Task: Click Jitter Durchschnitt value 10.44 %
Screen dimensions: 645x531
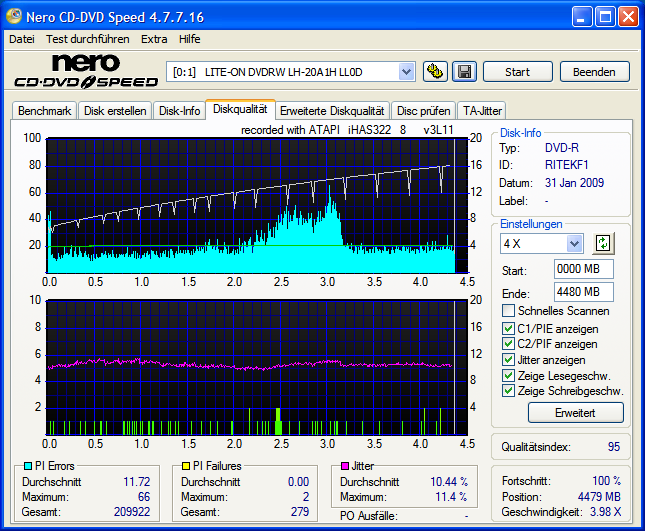Action: (449, 482)
